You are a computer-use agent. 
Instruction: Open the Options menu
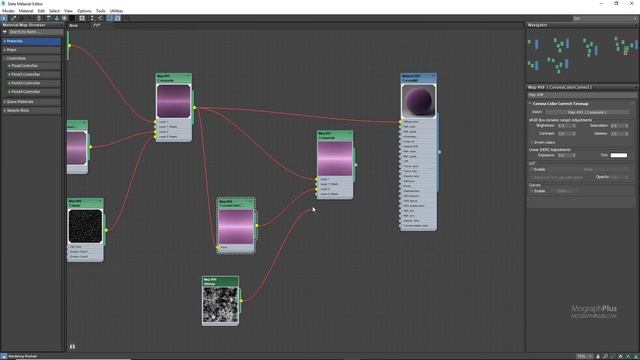[84, 11]
